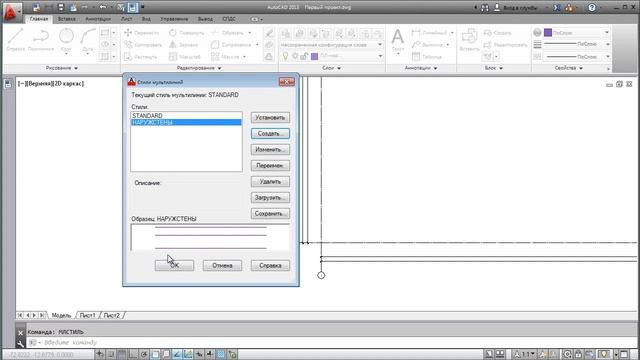Screen dimensions: 640x360
Task: Open the Вывод ribbon tab
Action: tap(205, 19)
